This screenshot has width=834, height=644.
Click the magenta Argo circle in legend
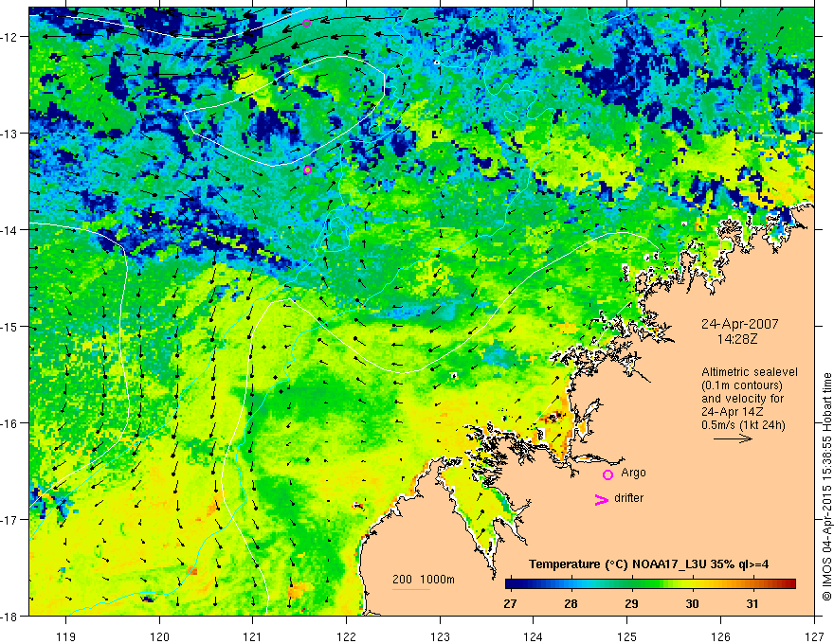click(607, 474)
